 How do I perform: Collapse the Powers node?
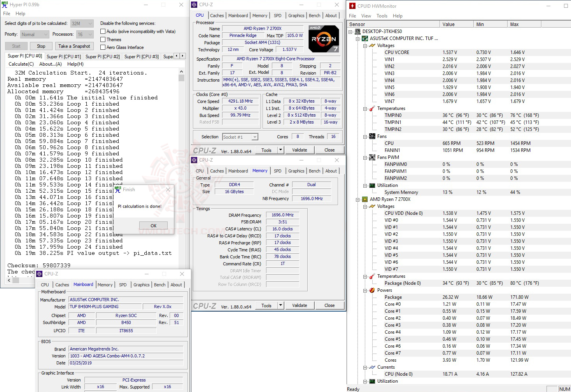[x=365, y=290]
